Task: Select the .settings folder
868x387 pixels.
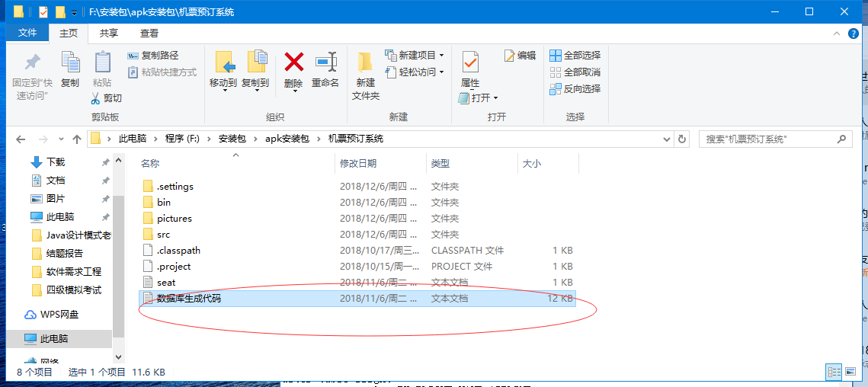Action: tap(357, 187)
